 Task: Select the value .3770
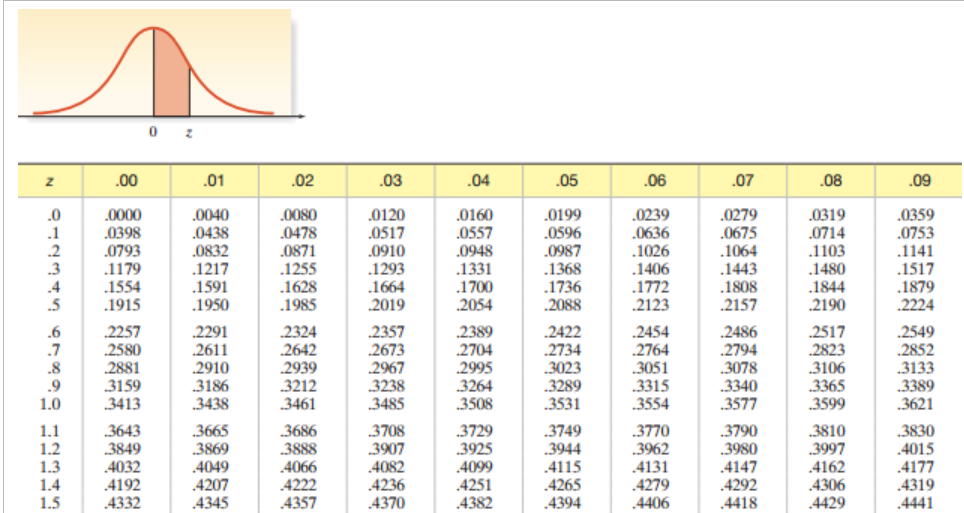(651, 431)
